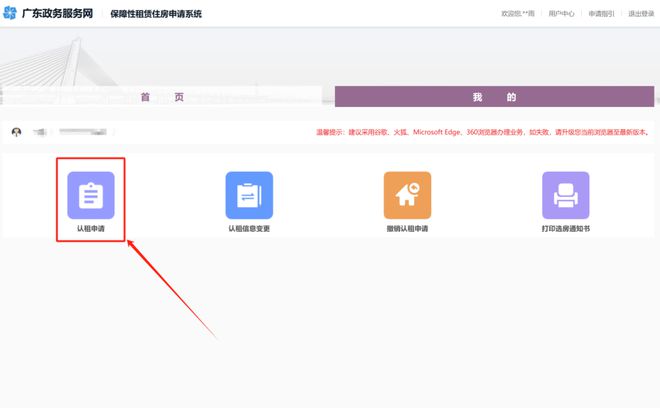Click the 保障性租赁住房申请系统 title
The height and width of the screenshot is (408, 660).
[156, 14]
